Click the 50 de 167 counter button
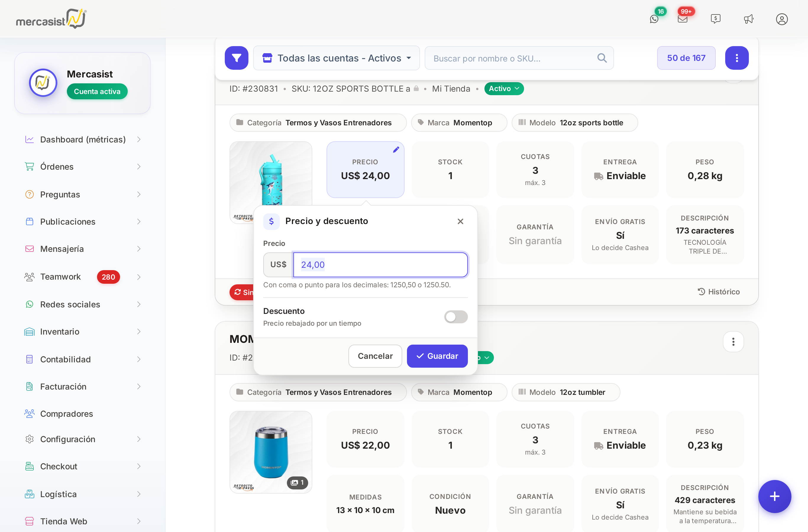Viewport: 808px width, 532px height. tap(686, 58)
